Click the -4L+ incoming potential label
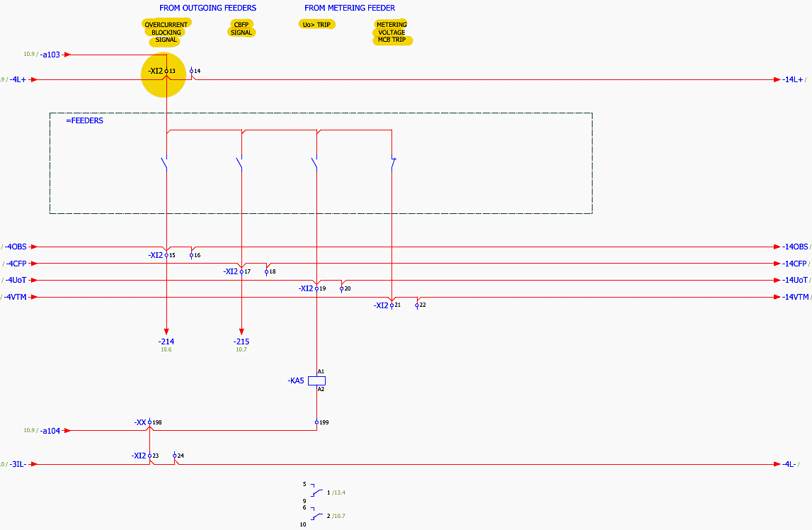Image resolution: width=812 pixels, height=530 pixels. point(18,80)
